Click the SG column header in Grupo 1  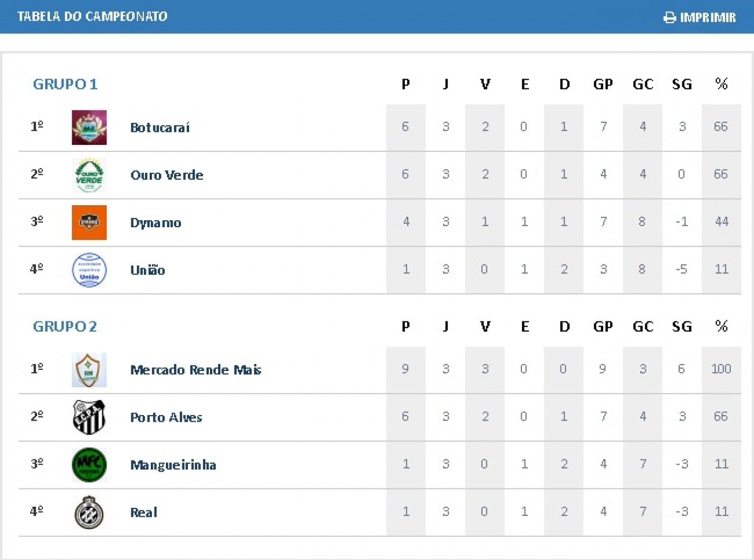point(682,84)
